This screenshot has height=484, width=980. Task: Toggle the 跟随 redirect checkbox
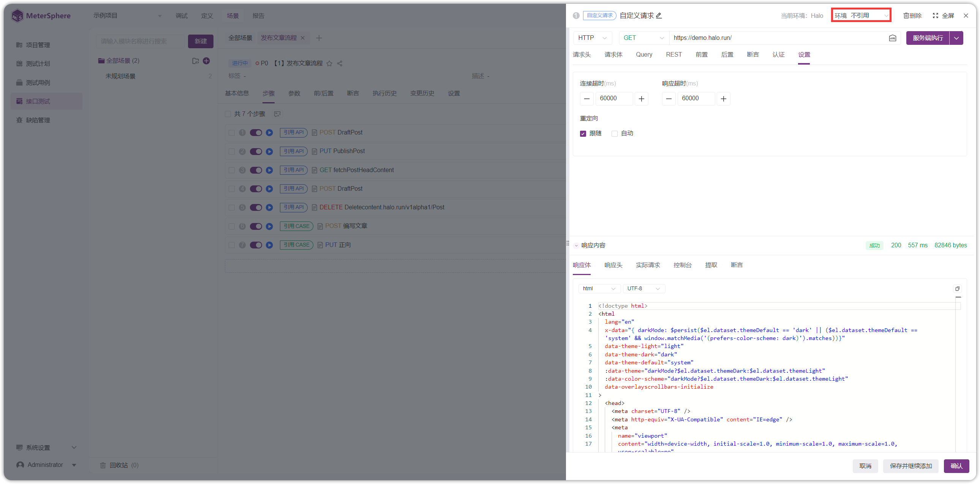click(583, 134)
